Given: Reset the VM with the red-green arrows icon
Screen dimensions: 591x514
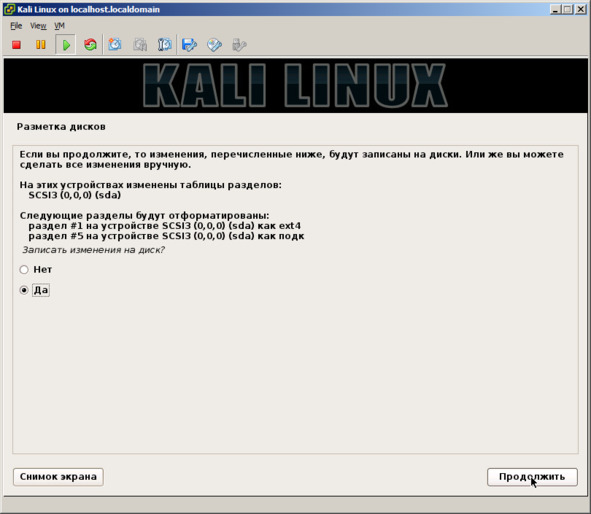Looking at the screenshot, I should tap(90, 45).
